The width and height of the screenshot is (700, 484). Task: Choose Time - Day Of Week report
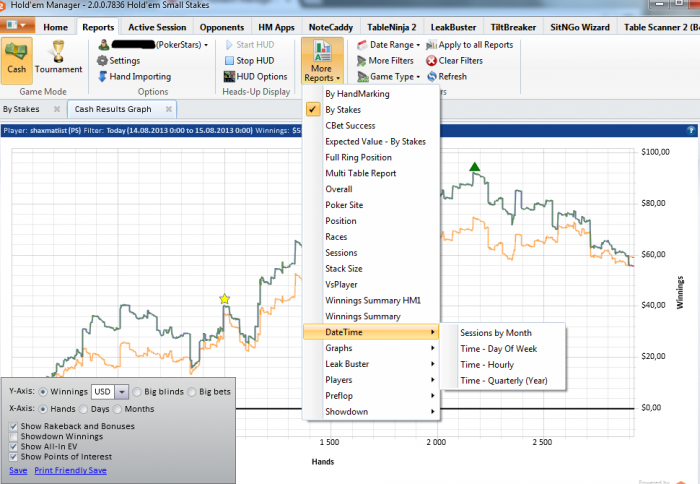pyautogui.click(x=499, y=349)
